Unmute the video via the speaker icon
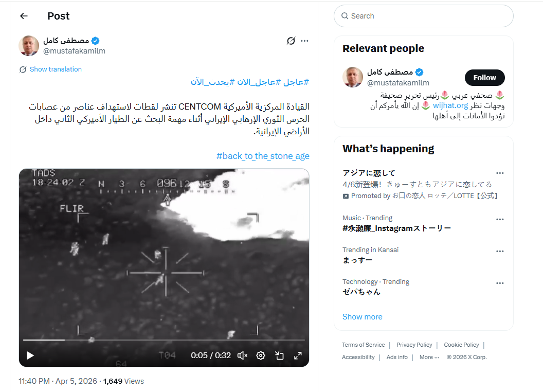Screen dimensions: 543x392 pyautogui.click(x=242, y=355)
